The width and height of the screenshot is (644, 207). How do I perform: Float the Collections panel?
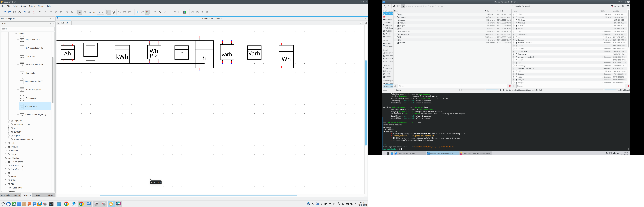click(50, 23)
